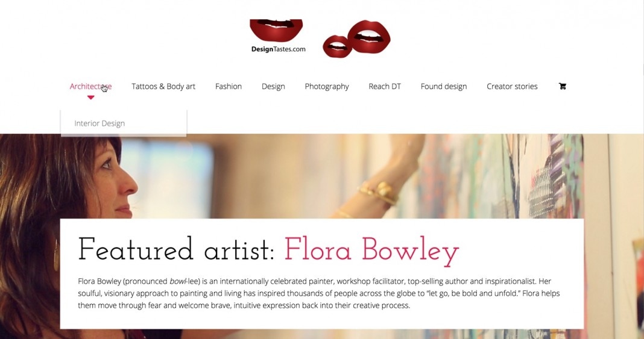Click the red arrow under Architecture

pyautogui.click(x=90, y=98)
